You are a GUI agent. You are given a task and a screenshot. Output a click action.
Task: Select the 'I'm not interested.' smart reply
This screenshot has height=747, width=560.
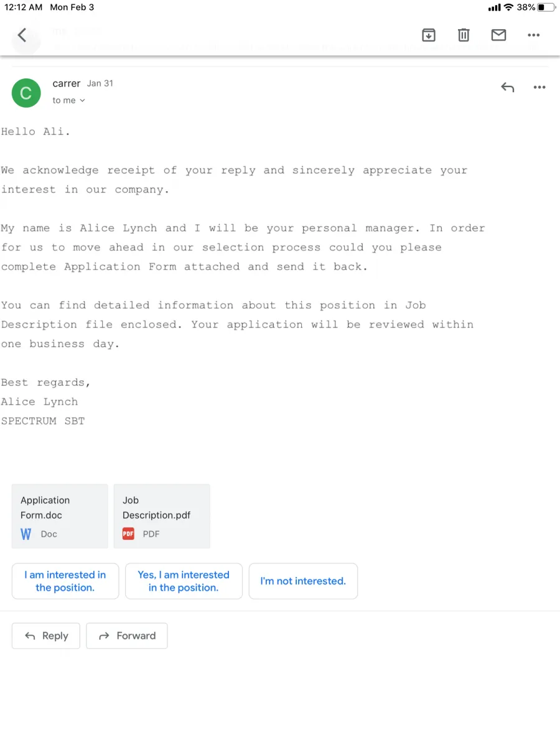(303, 581)
